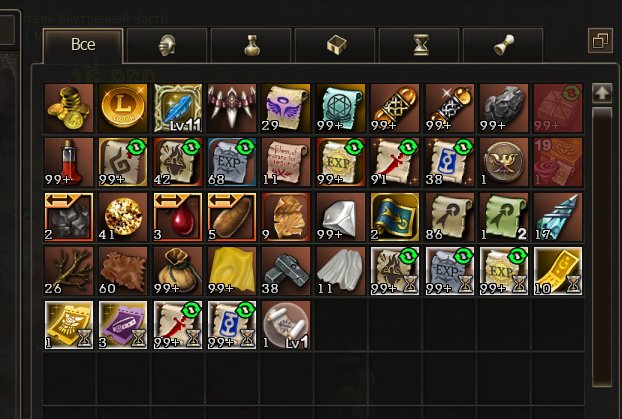Click the scrollbar up arrow
The image size is (622, 419).
click(601, 94)
